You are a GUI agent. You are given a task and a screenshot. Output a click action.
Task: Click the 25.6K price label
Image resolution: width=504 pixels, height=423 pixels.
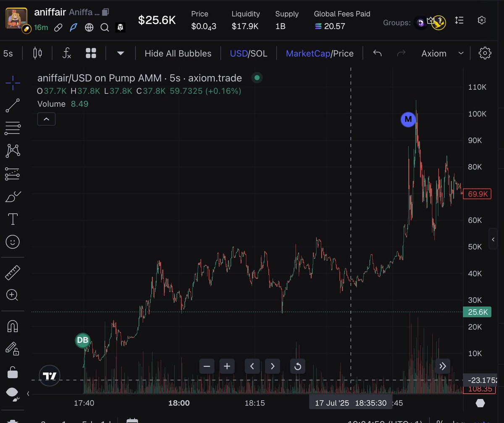point(476,312)
